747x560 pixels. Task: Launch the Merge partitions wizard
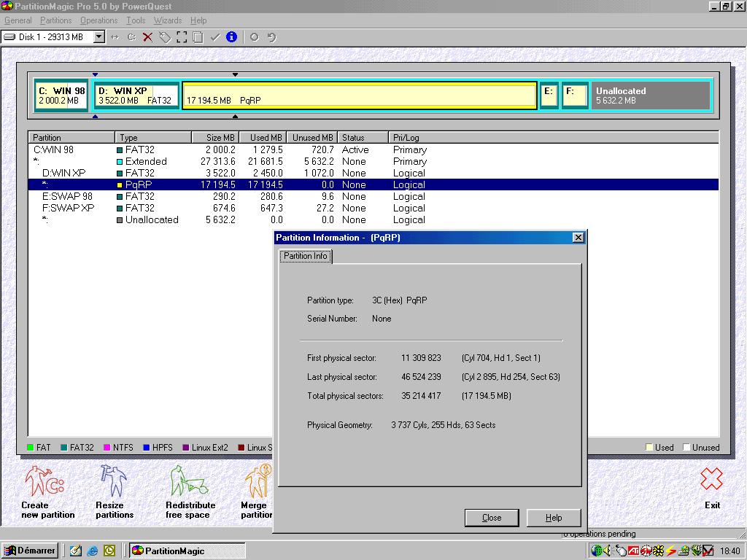tap(257, 492)
